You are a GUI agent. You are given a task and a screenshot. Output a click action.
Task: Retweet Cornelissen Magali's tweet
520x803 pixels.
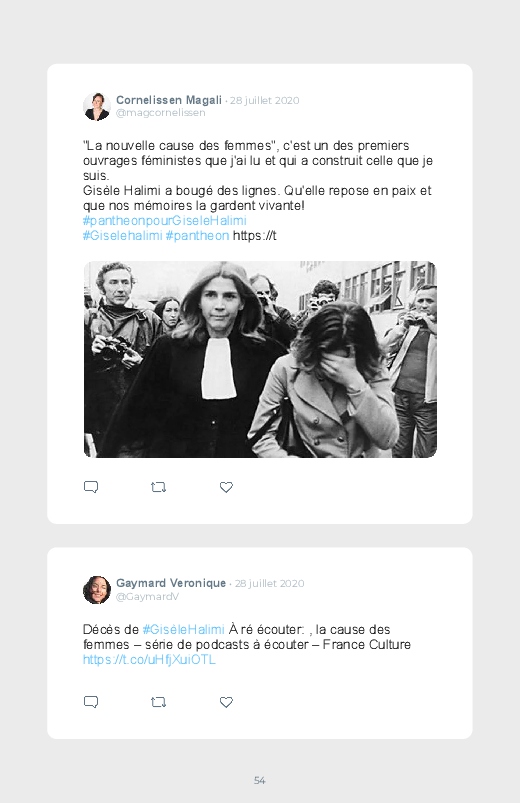158,487
